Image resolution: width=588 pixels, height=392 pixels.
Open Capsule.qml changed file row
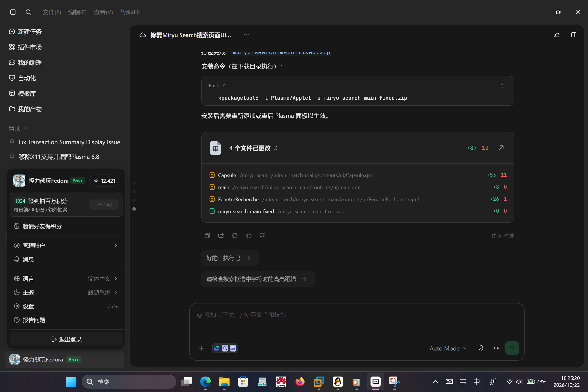(x=358, y=175)
